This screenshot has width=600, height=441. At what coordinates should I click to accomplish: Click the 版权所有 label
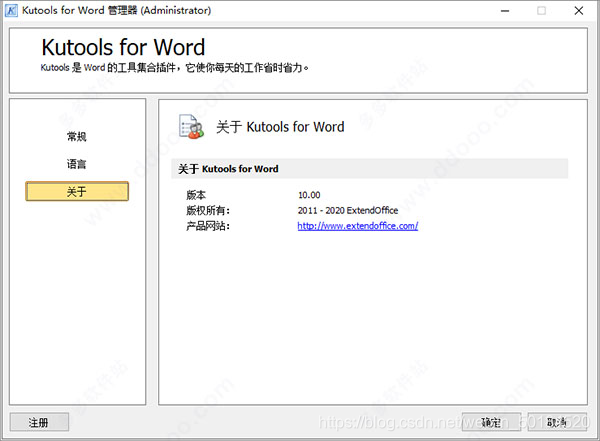208,210
